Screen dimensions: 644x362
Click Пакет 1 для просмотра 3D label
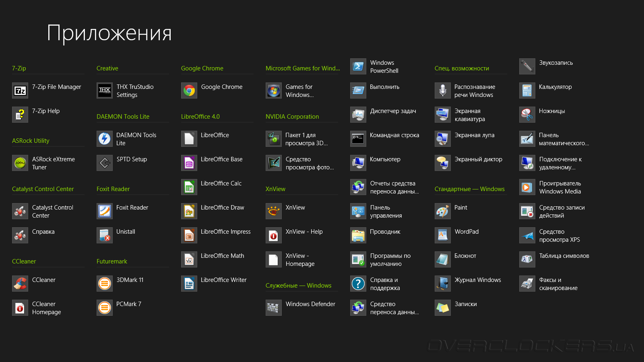pos(307,139)
